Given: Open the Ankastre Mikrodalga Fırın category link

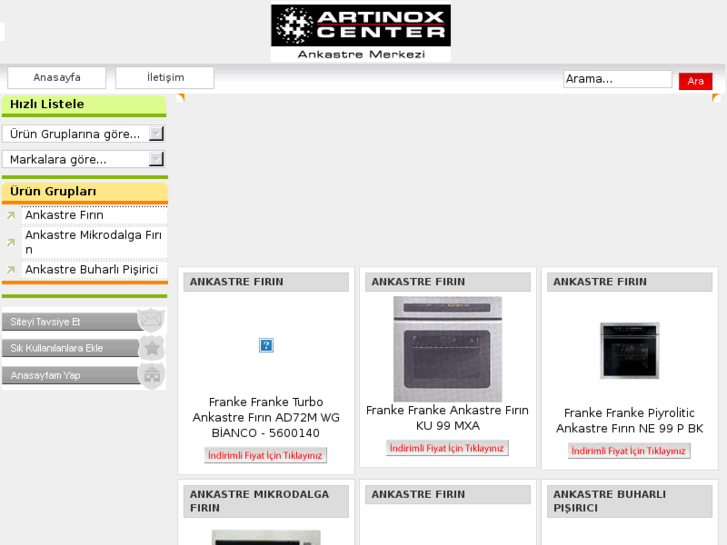Looking at the screenshot, I should [94, 242].
